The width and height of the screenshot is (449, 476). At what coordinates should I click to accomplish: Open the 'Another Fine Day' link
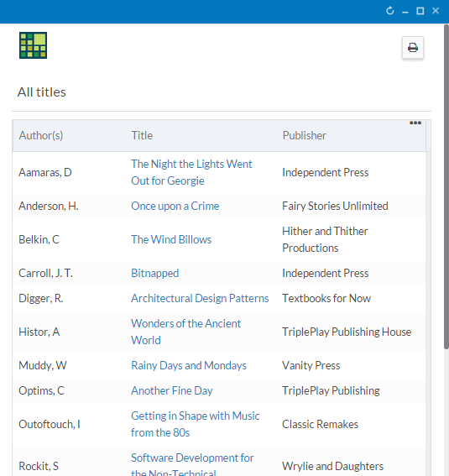coord(172,390)
